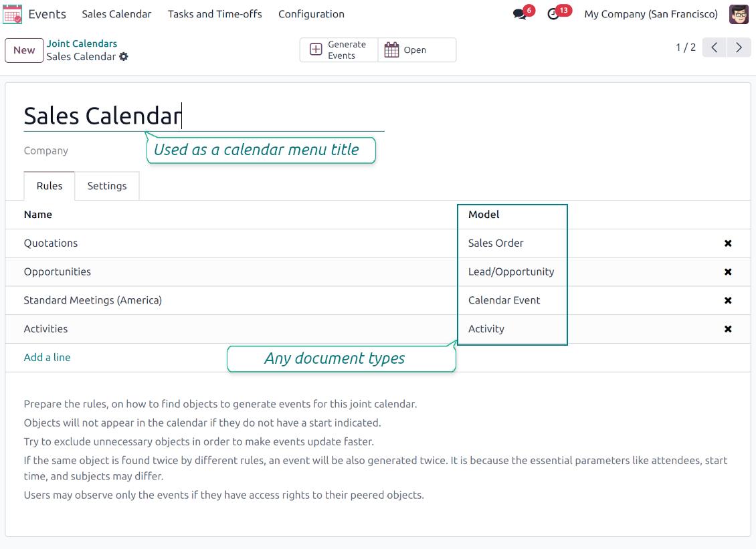Delete the Standard Meetings (America) rule
The width and height of the screenshot is (756, 549).
click(x=728, y=301)
